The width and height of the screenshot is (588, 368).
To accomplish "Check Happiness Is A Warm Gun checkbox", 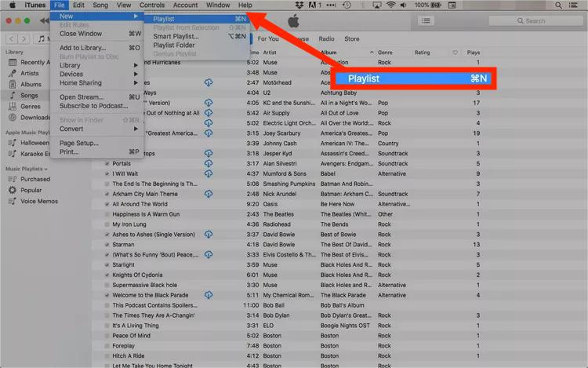I will [x=107, y=214].
